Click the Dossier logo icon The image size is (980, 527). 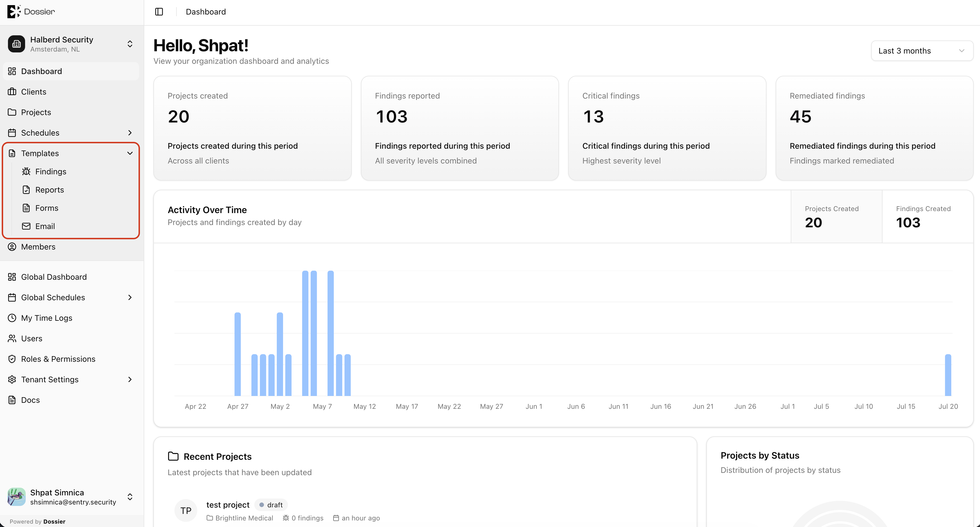[14, 11]
